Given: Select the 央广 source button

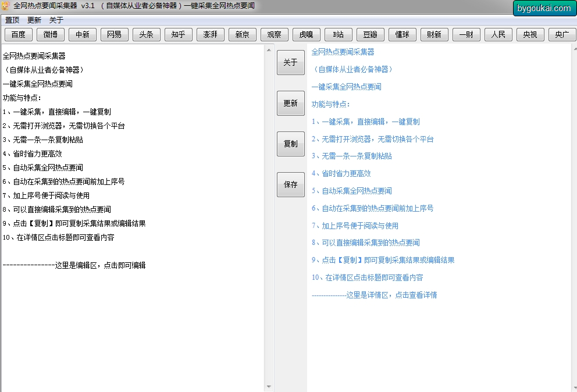Looking at the screenshot, I should pyautogui.click(x=562, y=34).
